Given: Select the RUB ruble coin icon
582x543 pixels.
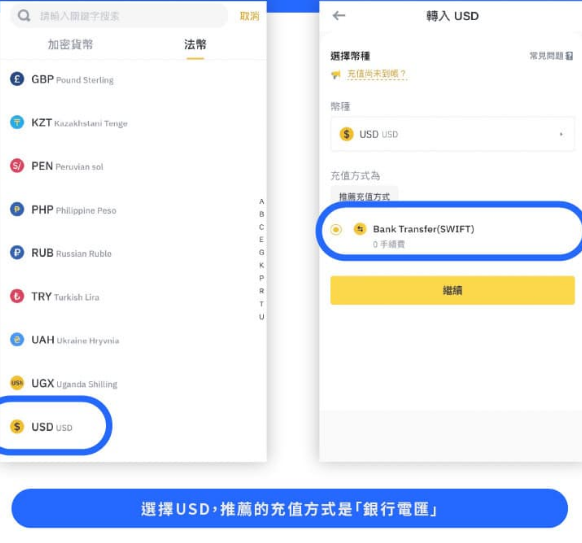Looking at the screenshot, I should (17, 252).
